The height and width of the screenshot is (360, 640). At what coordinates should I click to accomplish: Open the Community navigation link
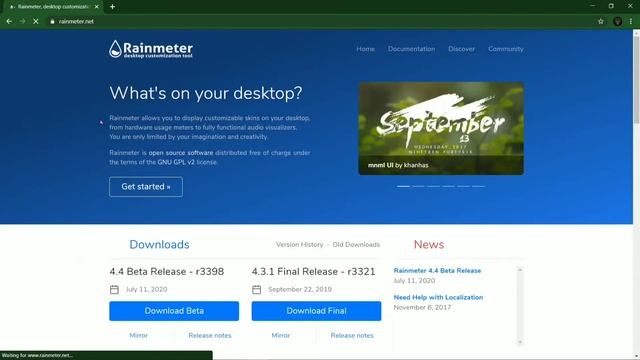(x=506, y=49)
